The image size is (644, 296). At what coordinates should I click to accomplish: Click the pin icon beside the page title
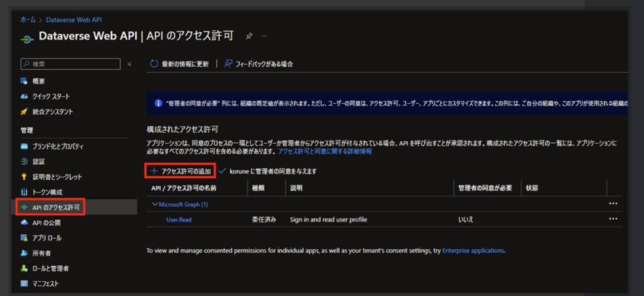pos(249,36)
